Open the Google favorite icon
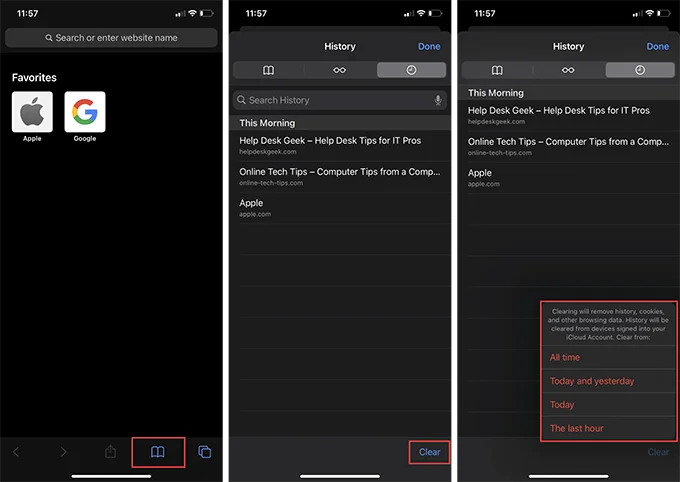 tap(85, 112)
